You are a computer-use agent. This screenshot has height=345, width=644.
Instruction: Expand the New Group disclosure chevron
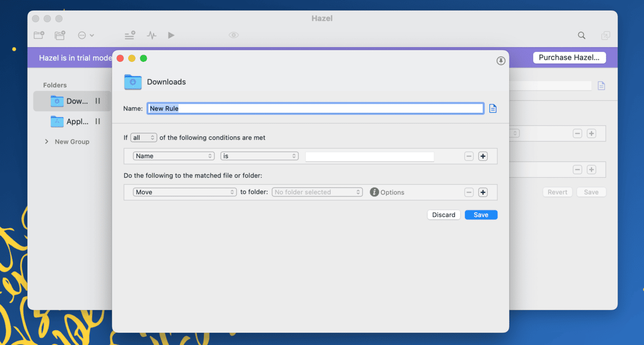click(x=47, y=142)
